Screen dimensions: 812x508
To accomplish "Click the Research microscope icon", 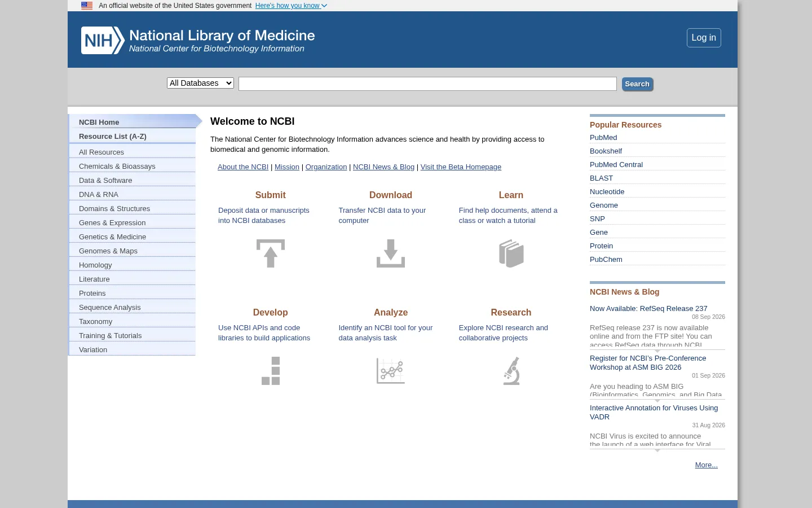I will tap(511, 371).
